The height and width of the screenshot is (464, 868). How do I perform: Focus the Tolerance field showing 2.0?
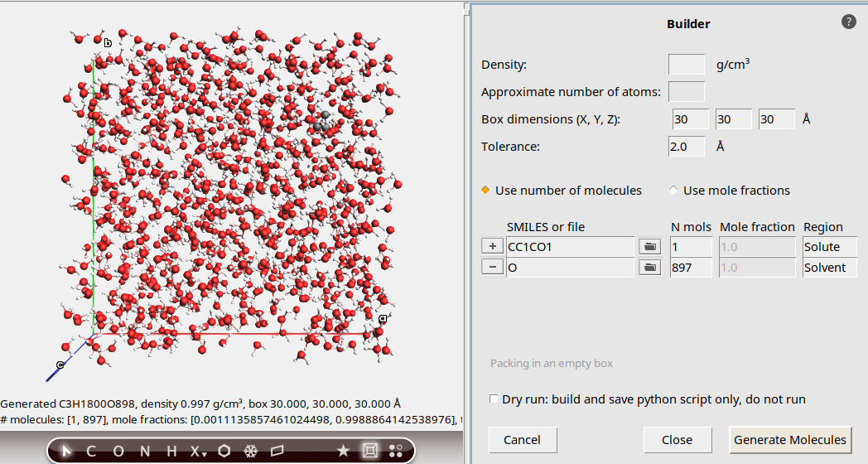click(x=687, y=147)
